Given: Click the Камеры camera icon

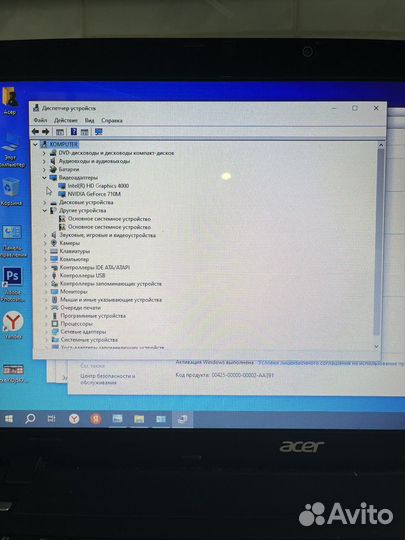Looking at the screenshot, I should 54,243.
